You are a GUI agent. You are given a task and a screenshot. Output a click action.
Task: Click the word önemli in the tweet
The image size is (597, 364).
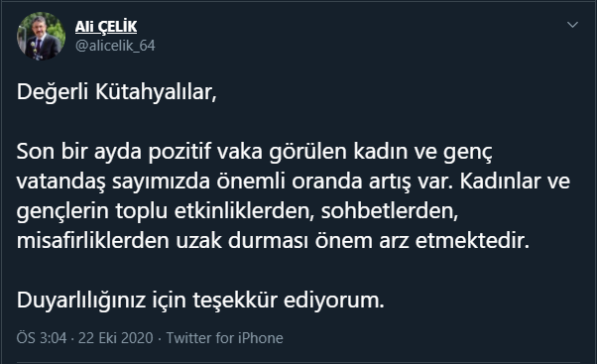point(251,182)
